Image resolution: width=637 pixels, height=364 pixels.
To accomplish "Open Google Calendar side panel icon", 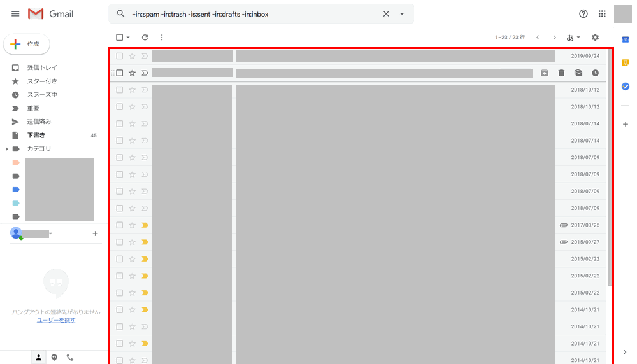I will click(x=626, y=39).
